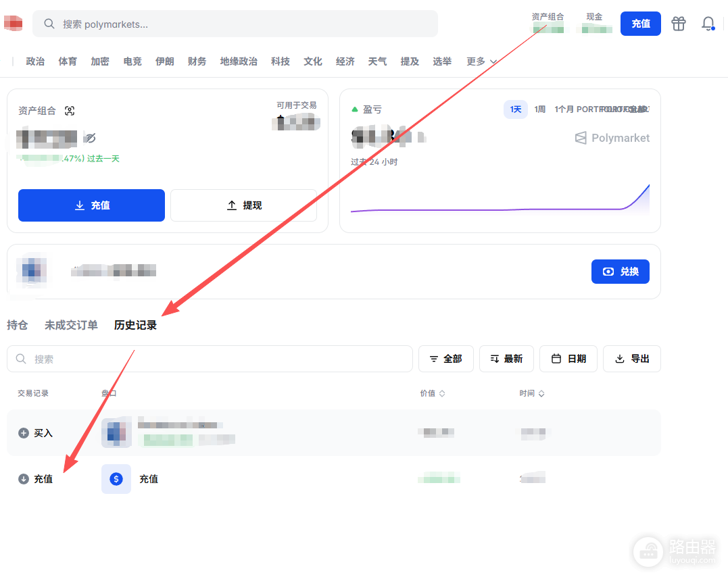Open the 选举 category

[442, 61]
